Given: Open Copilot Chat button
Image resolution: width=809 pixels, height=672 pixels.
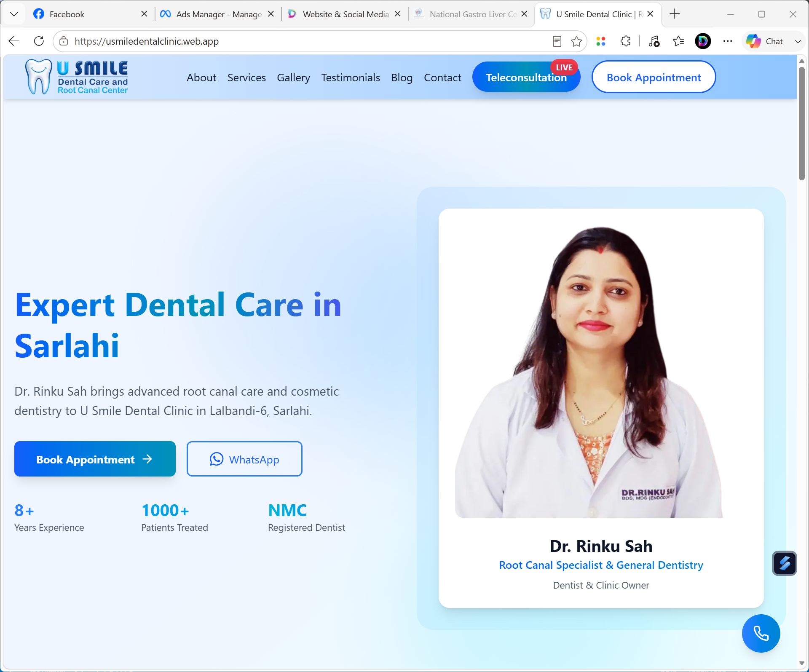Looking at the screenshot, I should pyautogui.click(x=765, y=41).
